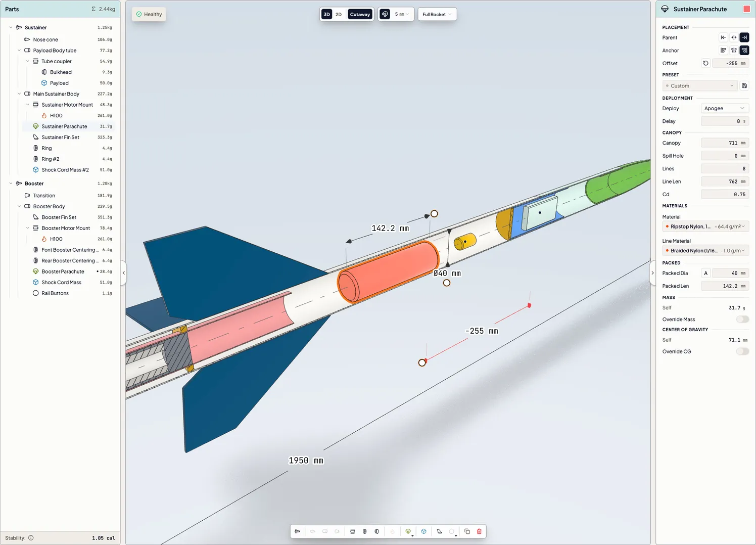Add a bulkhead from bottom toolbar

[x=377, y=531]
